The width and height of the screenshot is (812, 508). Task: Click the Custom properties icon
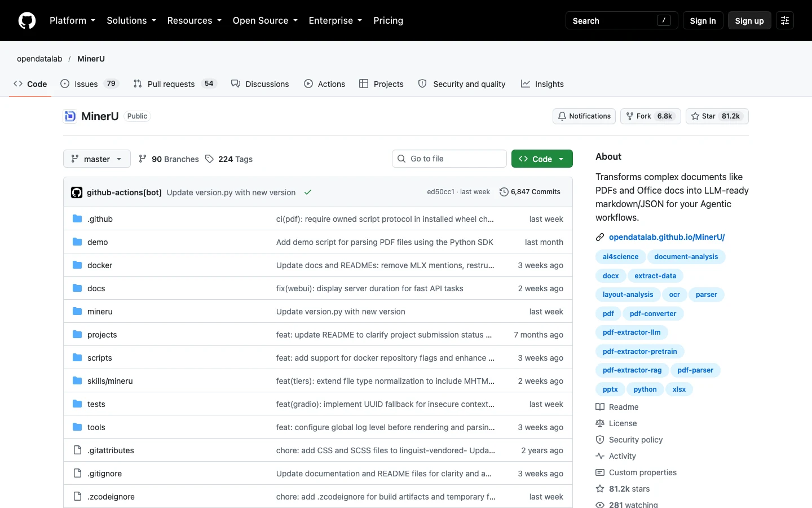[600, 472]
